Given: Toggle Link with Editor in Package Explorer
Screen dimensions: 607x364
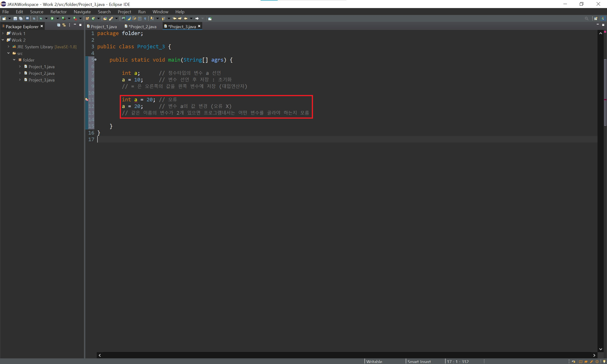Looking at the screenshot, I should (x=64, y=25).
